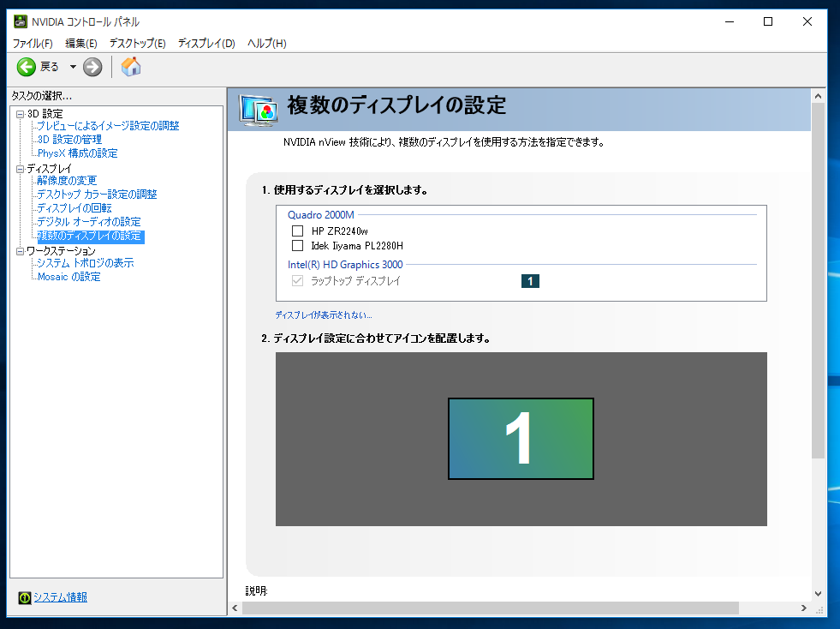Open デスクトップ カラー設定の調整 page
840x629 pixels.
pos(97,195)
